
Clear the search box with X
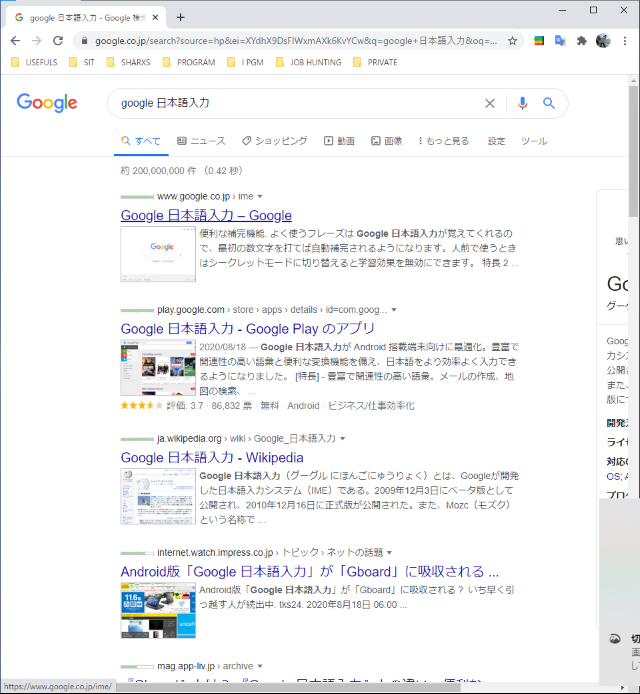[x=490, y=103]
